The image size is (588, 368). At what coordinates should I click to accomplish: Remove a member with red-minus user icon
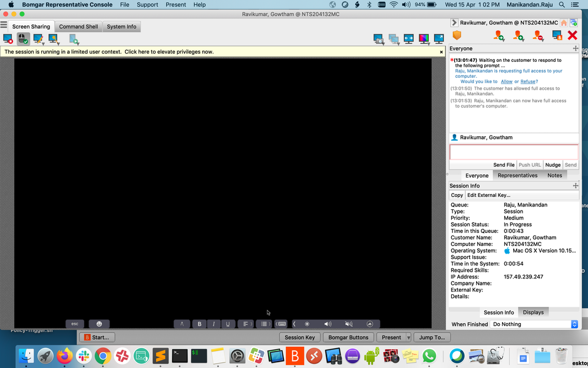(x=538, y=35)
